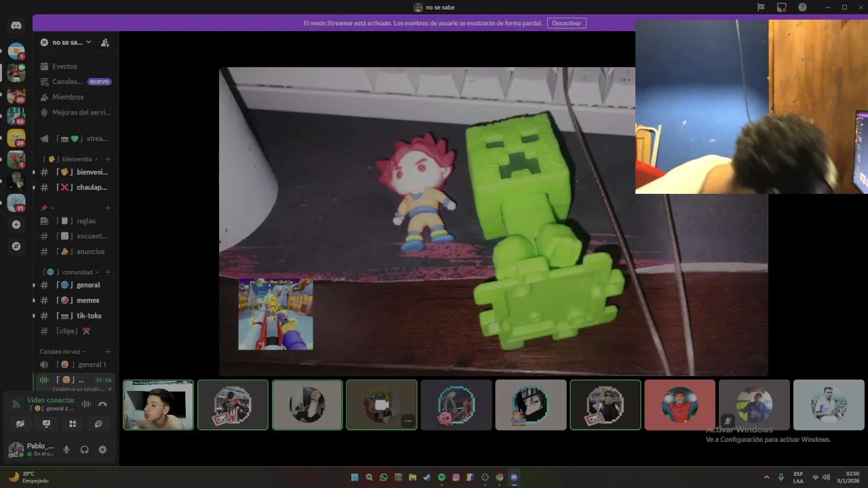This screenshot has width=868, height=488.
Task: Open the yellow server with 39 notifications
Action: pyautogui.click(x=16, y=138)
